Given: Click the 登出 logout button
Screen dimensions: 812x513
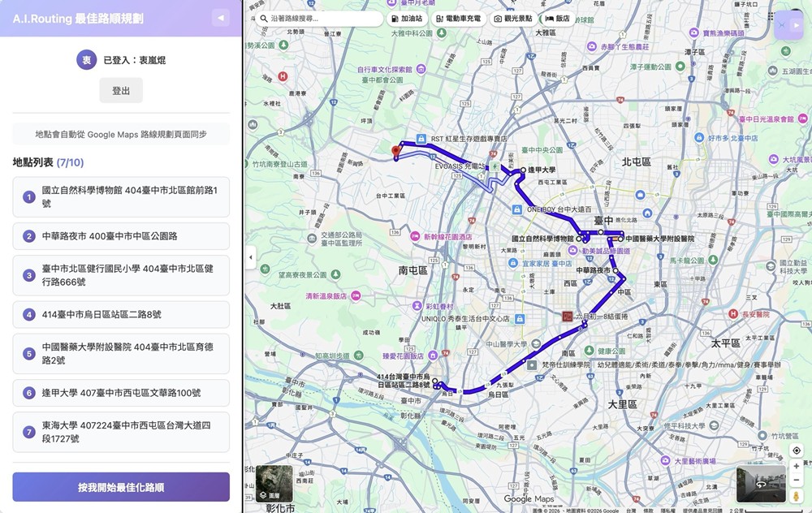Looking at the screenshot, I should pyautogui.click(x=121, y=91).
